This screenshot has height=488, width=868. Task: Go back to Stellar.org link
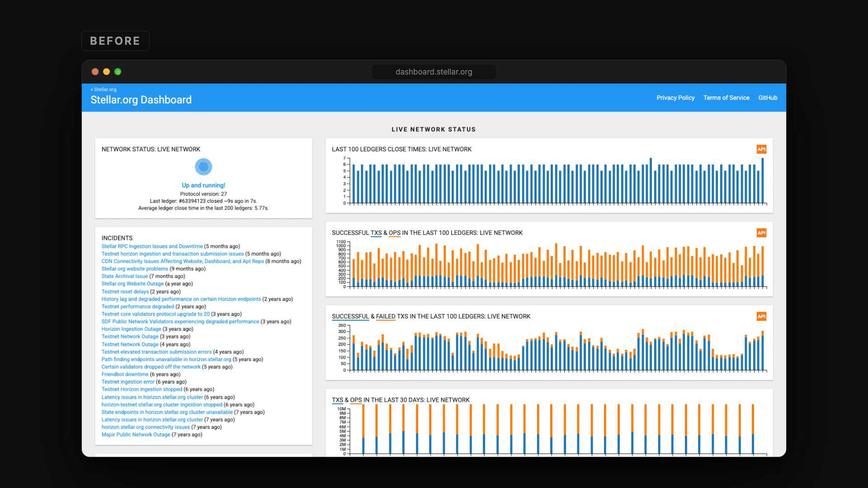[x=104, y=89]
